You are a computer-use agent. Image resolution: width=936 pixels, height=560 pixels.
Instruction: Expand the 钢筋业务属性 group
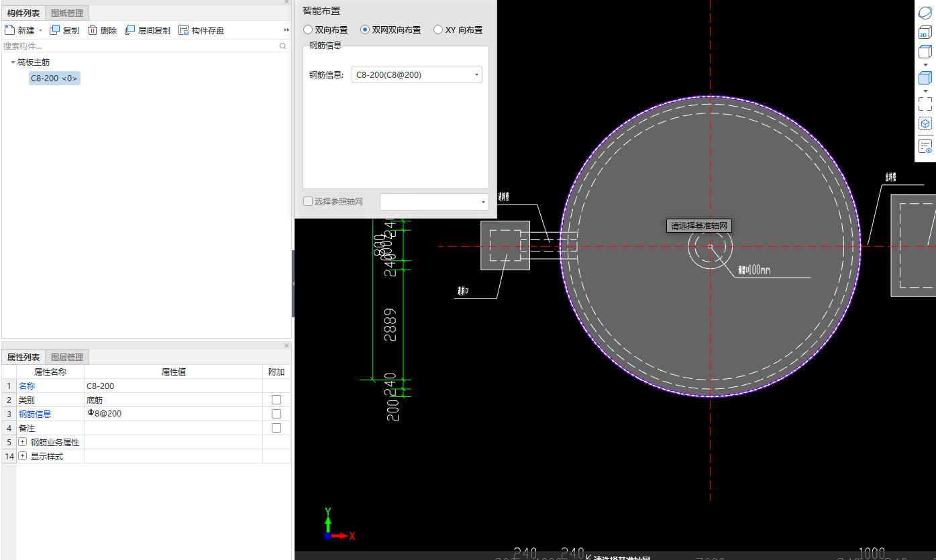point(23,442)
